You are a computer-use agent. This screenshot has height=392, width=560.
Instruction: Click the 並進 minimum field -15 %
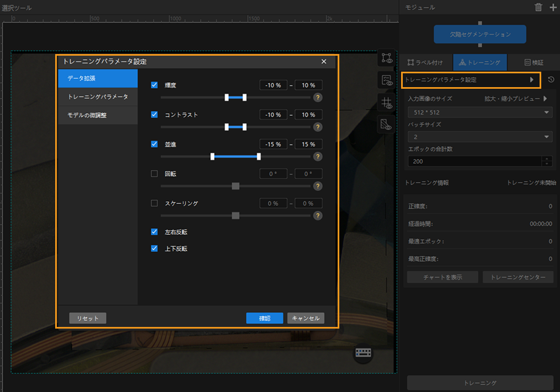(273, 144)
